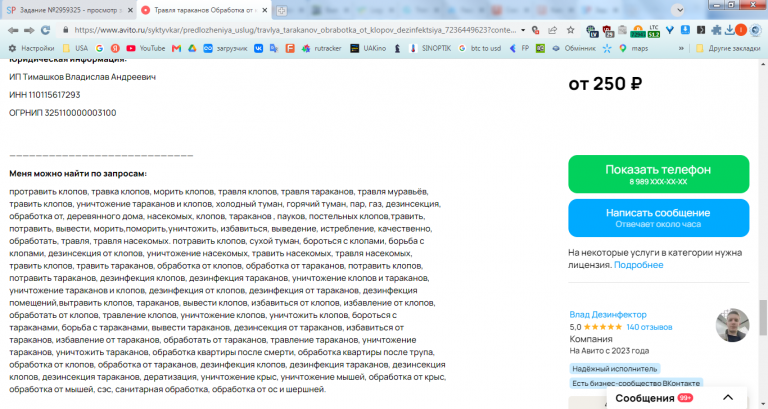Viewport: 768px width, 409px height.
Task: Open the blue snowflake bookmark icon
Action: pos(607,48)
